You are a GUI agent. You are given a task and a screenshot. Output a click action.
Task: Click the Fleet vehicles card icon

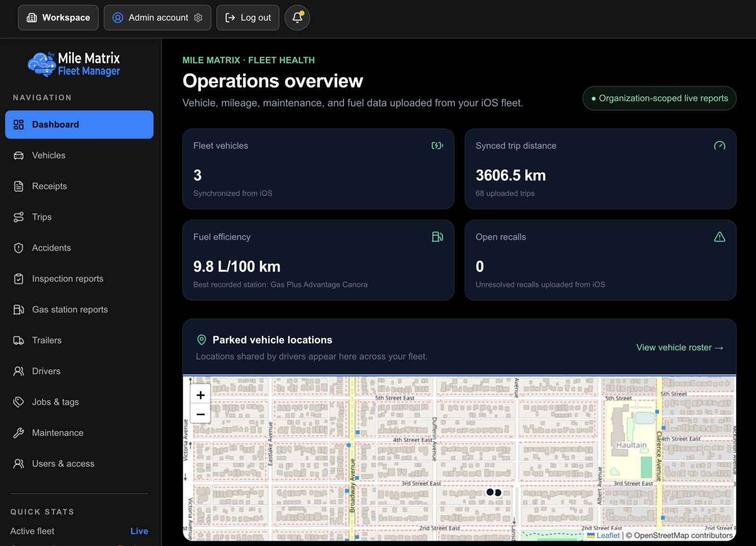pos(437,146)
